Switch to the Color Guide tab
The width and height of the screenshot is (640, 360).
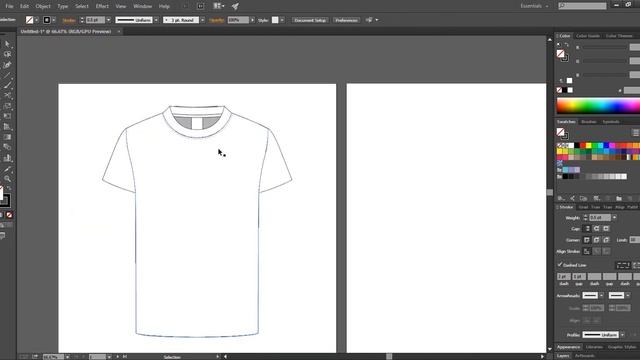[588, 36]
